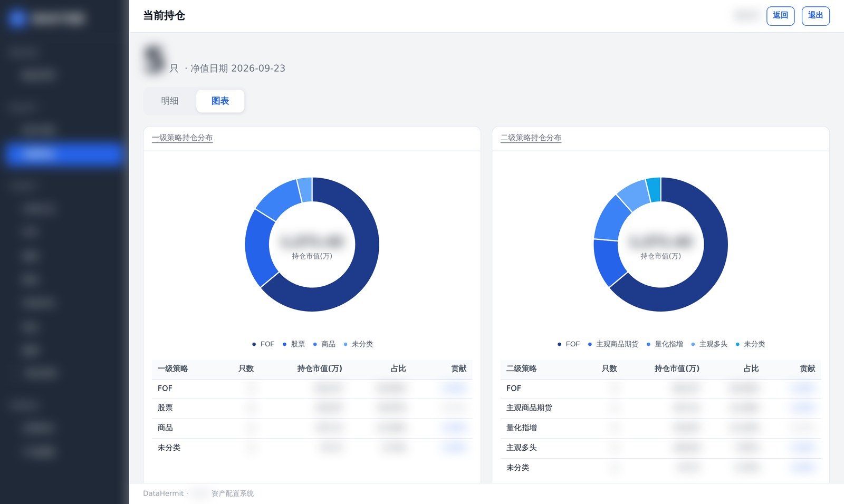Select 主观多头 table row
The width and height of the screenshot is (844, 504).
pyautogui.click(x=660, y=448)
